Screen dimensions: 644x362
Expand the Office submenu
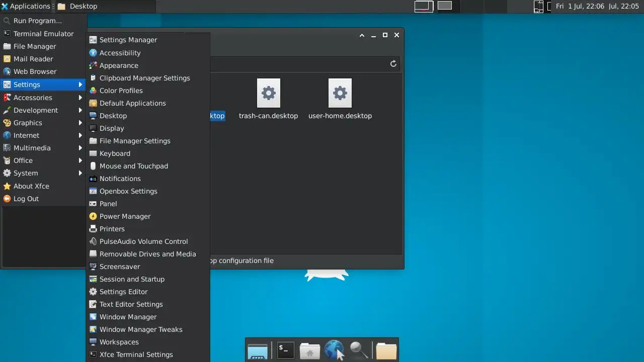[43, 160]
